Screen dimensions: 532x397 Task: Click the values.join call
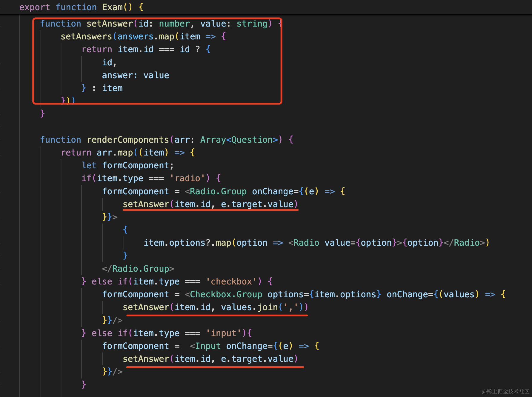(249, 307)
